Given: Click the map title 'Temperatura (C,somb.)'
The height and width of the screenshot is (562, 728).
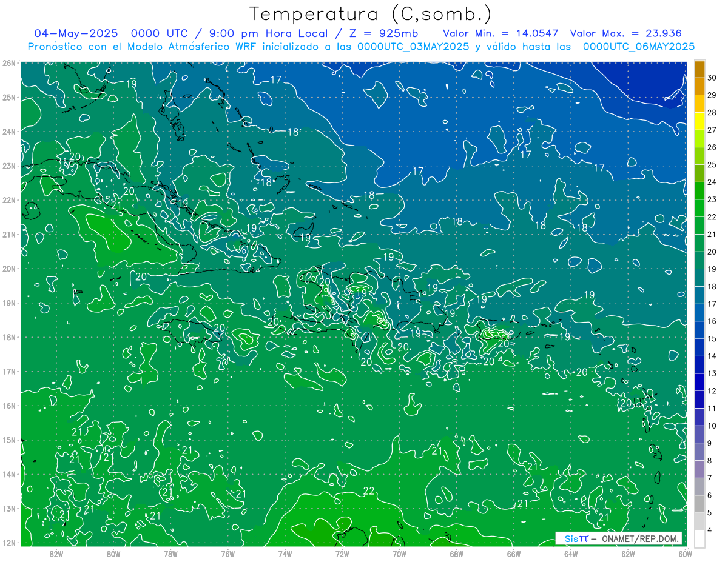Looking at the screenshot, I should pos(371,14).
